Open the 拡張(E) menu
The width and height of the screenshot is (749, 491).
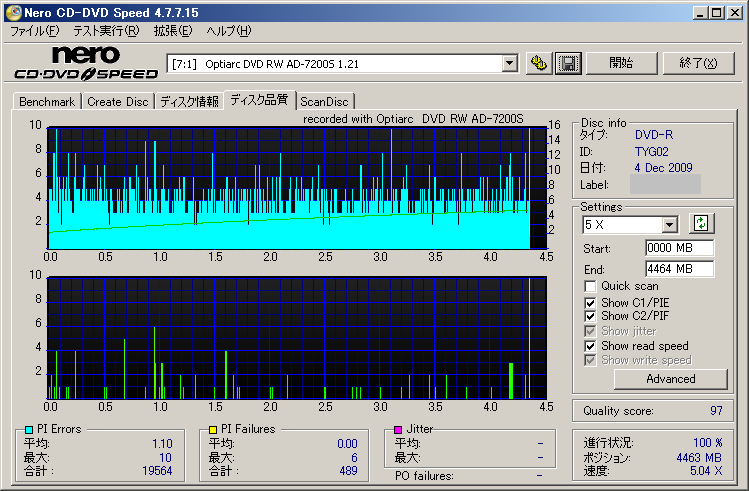[x=172, y=31]
